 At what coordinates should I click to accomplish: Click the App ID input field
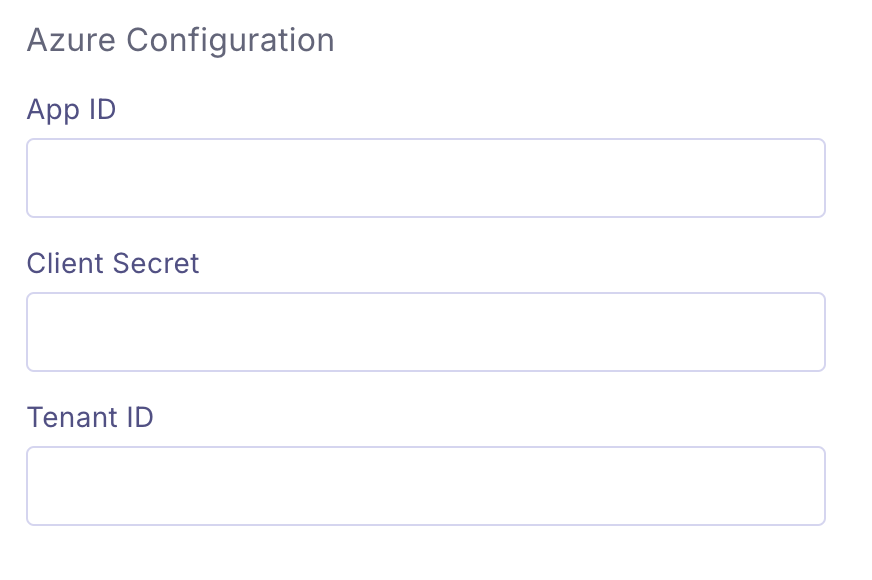pos(425,178)
